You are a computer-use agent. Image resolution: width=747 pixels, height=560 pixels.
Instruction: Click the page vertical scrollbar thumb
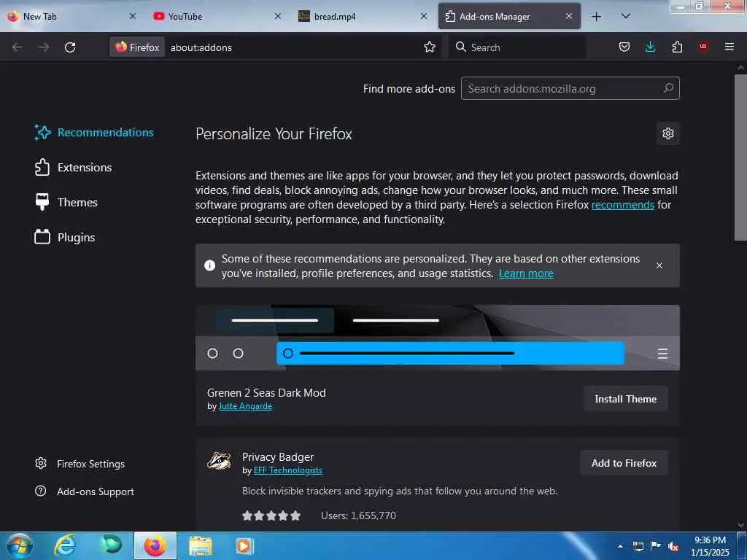click(x=740, y=157)
